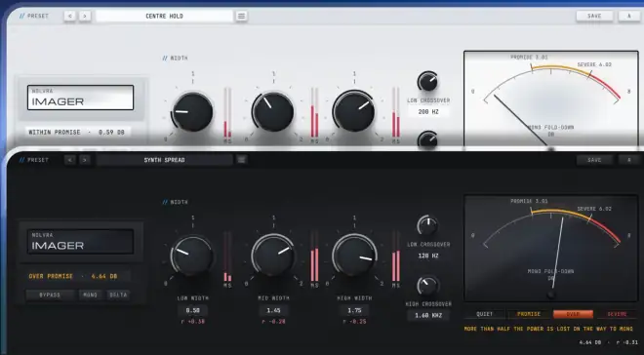
Task: Click the message MORE THAN HALF THE POWER IS LOST
Action: coord(548,329)
